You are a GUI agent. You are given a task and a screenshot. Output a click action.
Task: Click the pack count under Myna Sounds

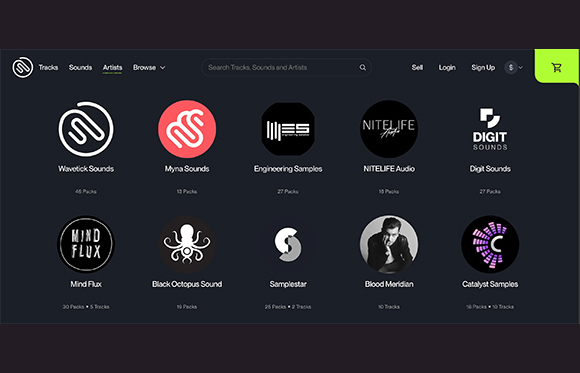pyautogui.click(x=187, y=191)
